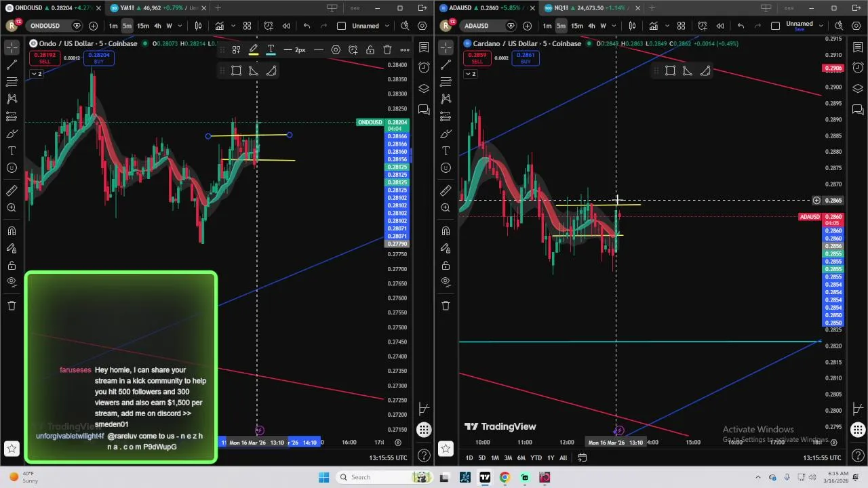
Task: Open the help question mark in the ONDOUSD window
Action: 424,455
